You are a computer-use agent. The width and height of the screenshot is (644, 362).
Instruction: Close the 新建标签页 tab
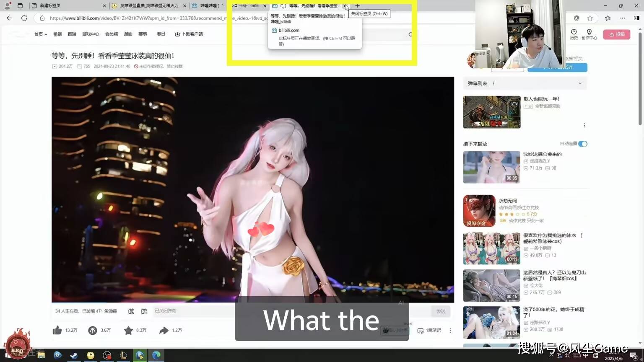[x=104, y=6]
